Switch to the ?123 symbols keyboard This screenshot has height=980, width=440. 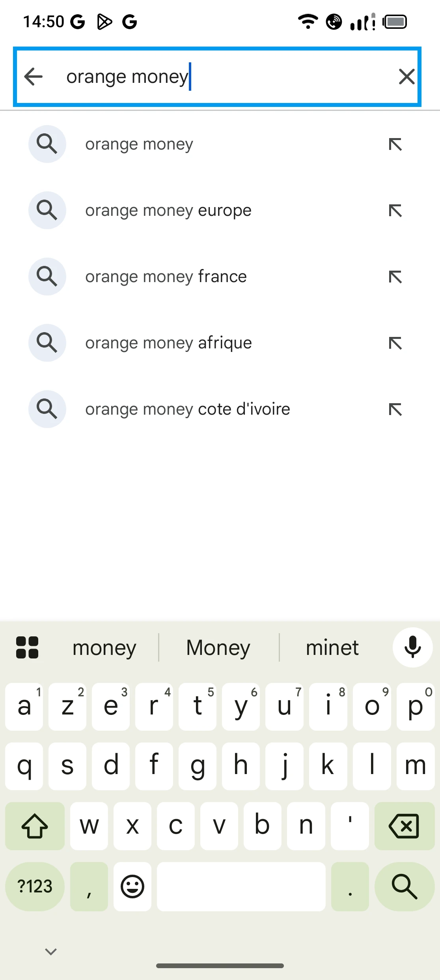[35, 886]
